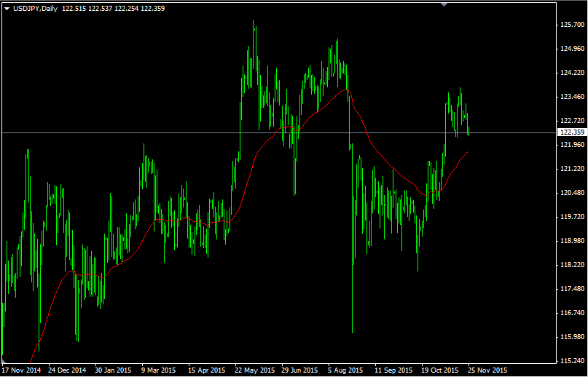Image resolution: width=588 pixels, height=377 pixels.
Task: Click the current price label 122.359
Action: (571, 132)
